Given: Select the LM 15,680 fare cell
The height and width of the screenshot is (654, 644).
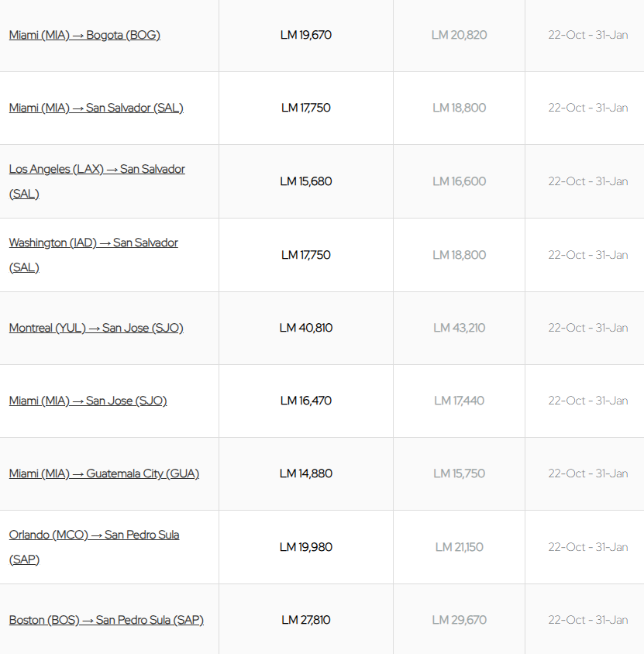Looking at the screenshot, I should point(306,181).
